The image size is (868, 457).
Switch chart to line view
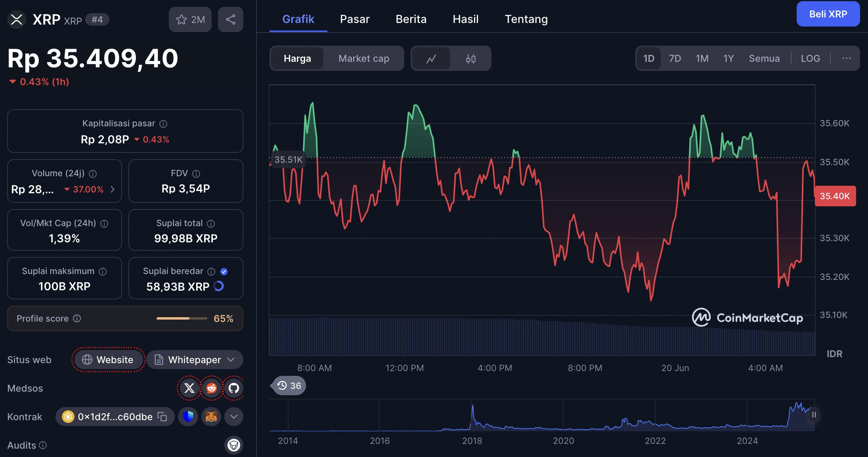point(431,59)
